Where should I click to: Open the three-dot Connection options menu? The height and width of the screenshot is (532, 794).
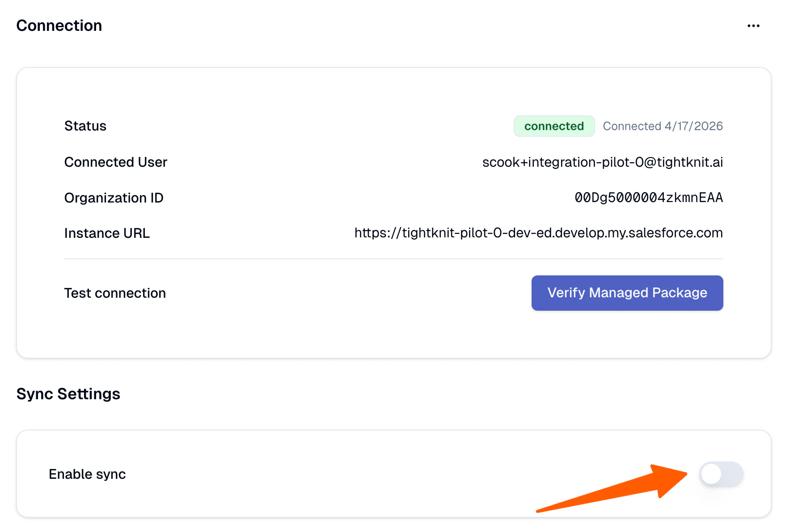tap(753, 26)
